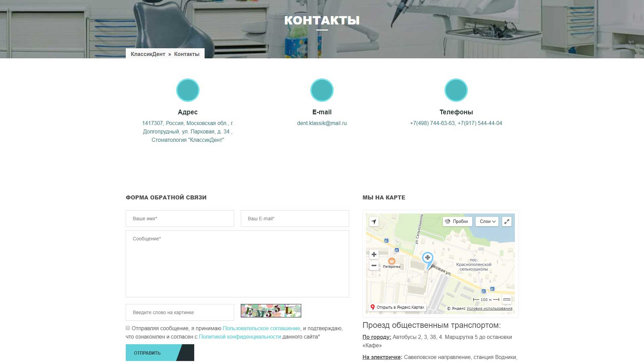Click the dent.klassik@mail.ru email address
644x362 pixels.
pyautogui.click(x=322, y=123)
